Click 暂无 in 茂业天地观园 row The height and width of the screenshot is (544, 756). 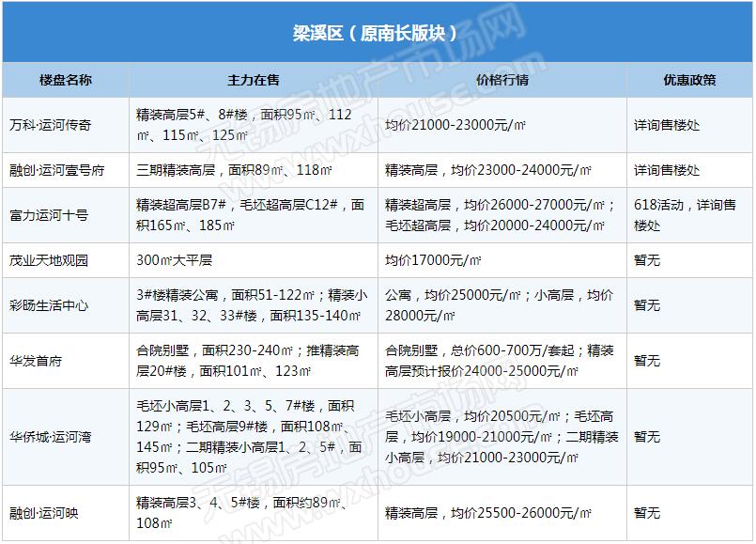point(647,260)
